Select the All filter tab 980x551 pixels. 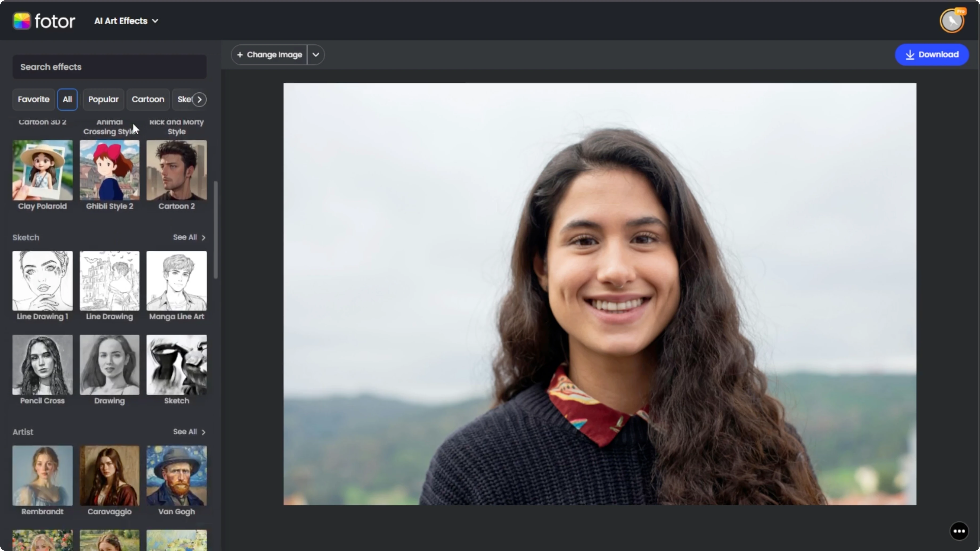coord(67,99)
